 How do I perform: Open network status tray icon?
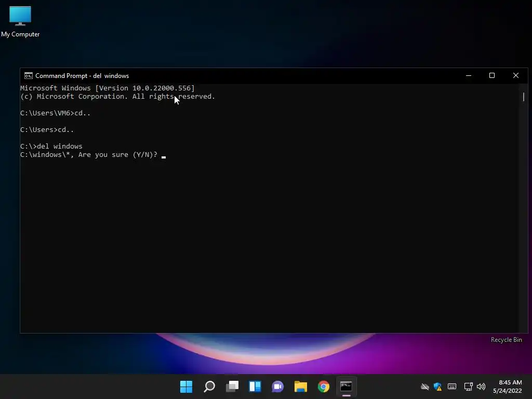coord(468,387)
